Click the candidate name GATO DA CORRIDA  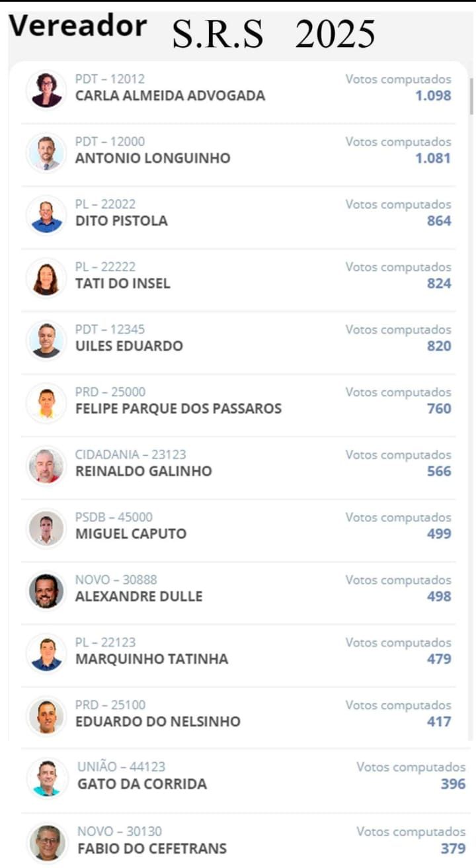[x=142, y=784]
